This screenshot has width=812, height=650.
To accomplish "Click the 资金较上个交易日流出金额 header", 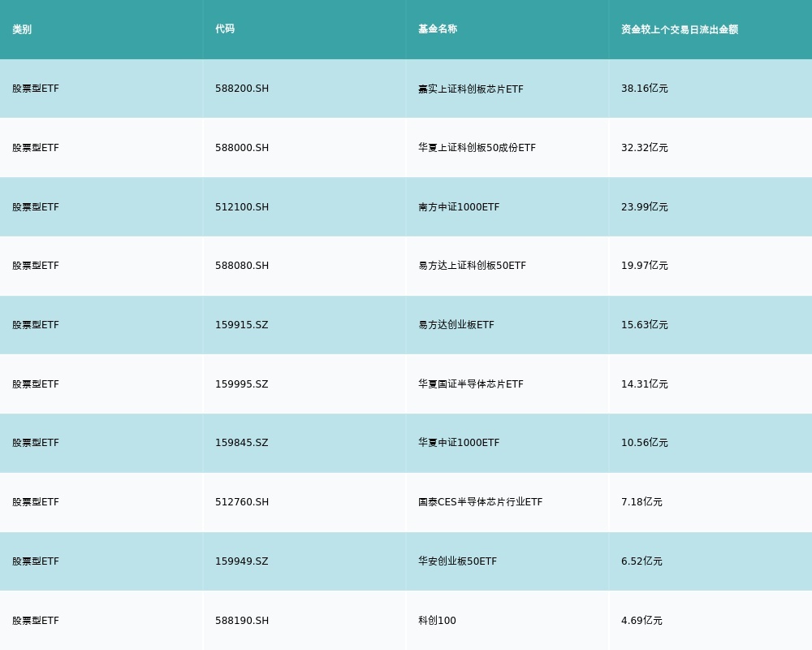I will (x=680, y=29).
